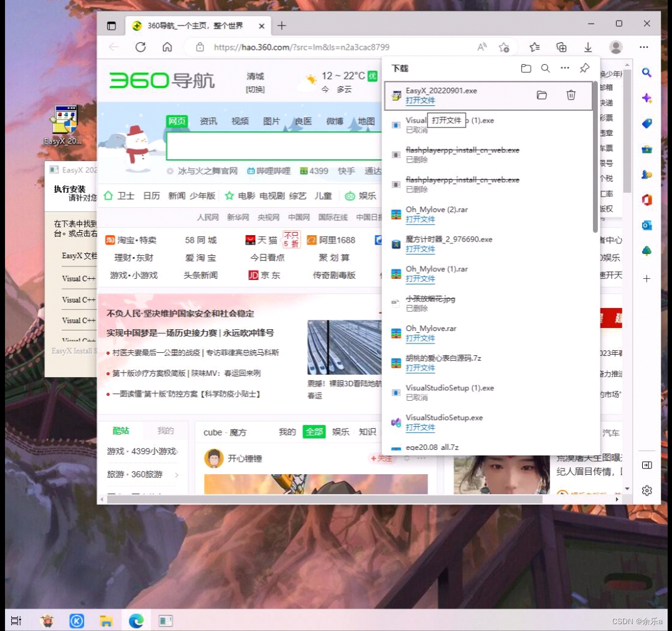This screenshot has width=672, height=631.
Task: Click the read aloud icon in address bar
Action: tap(482, 47)
